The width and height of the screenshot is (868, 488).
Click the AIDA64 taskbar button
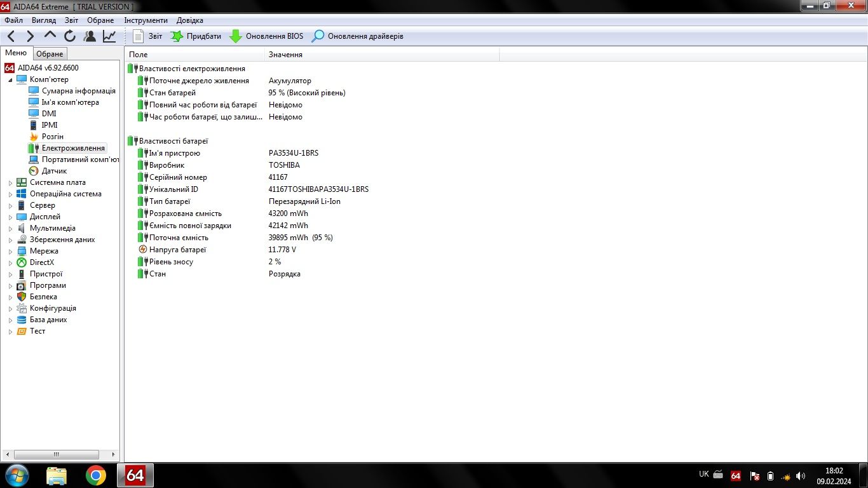(x=135, y=475)
